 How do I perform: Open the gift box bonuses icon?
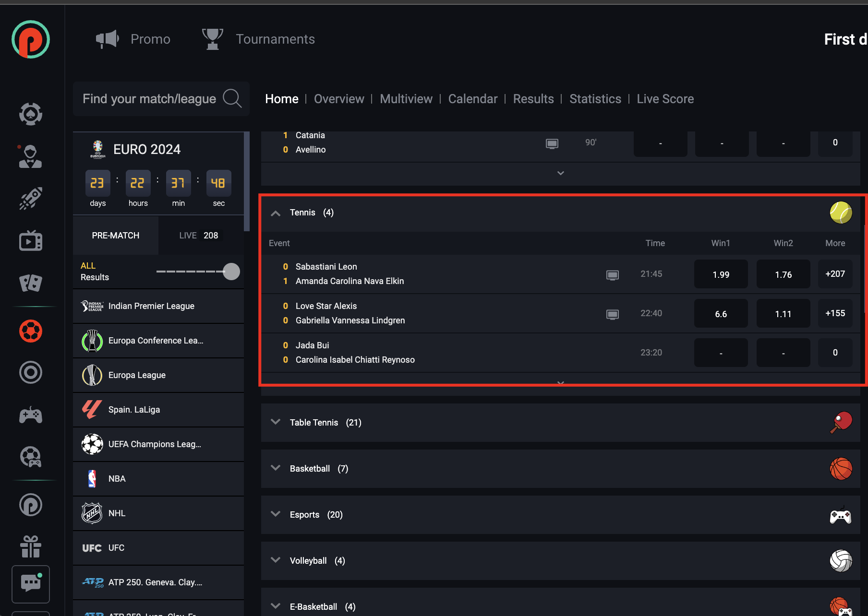(x=31, y=546)
